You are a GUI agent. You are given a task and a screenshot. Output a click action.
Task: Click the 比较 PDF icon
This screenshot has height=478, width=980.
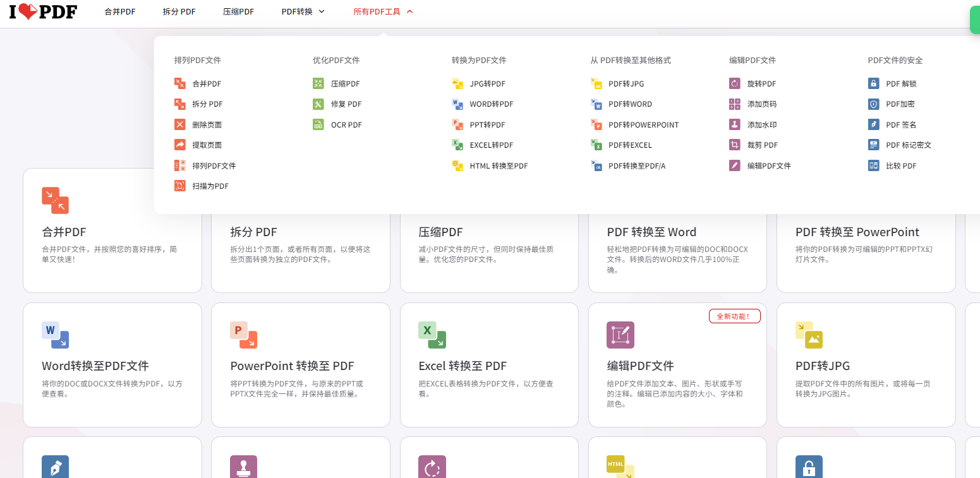coord(873,165)
